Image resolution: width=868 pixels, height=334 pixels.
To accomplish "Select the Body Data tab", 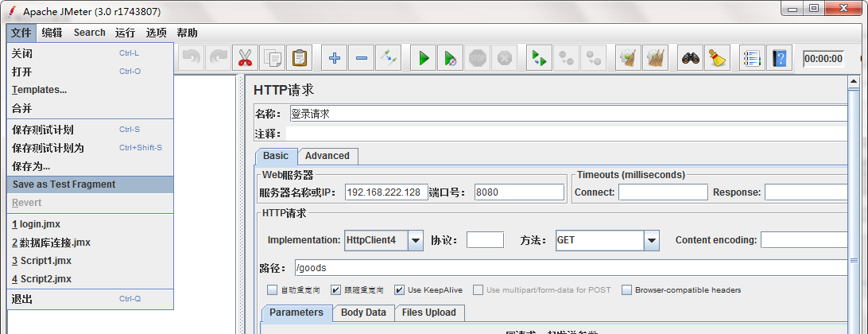I will tap(363, 313).
